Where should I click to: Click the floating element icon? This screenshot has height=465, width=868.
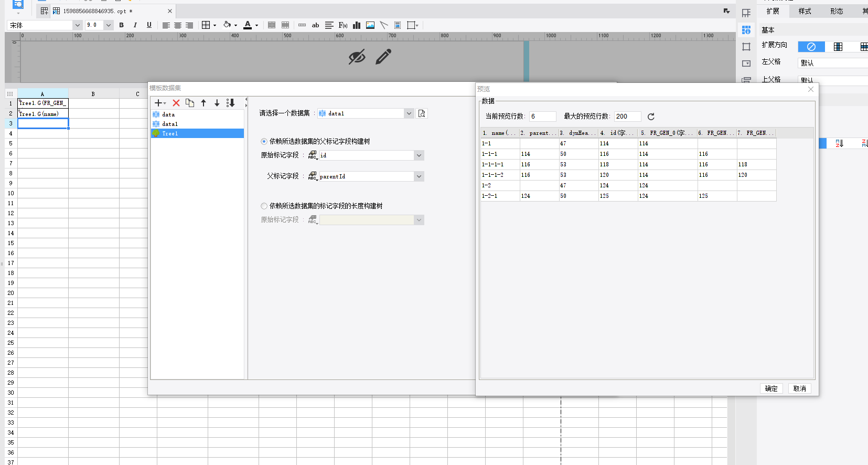click(412, 25)
